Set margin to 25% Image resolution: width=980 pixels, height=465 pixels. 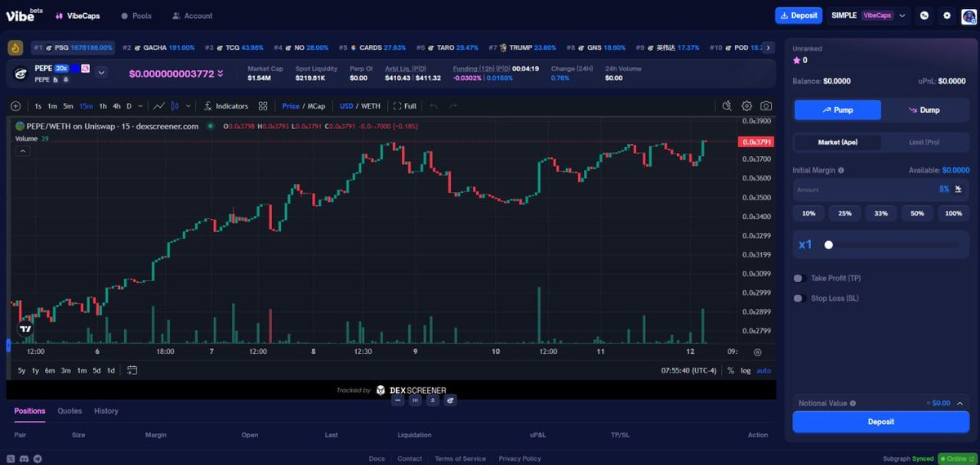pos(844,213)
